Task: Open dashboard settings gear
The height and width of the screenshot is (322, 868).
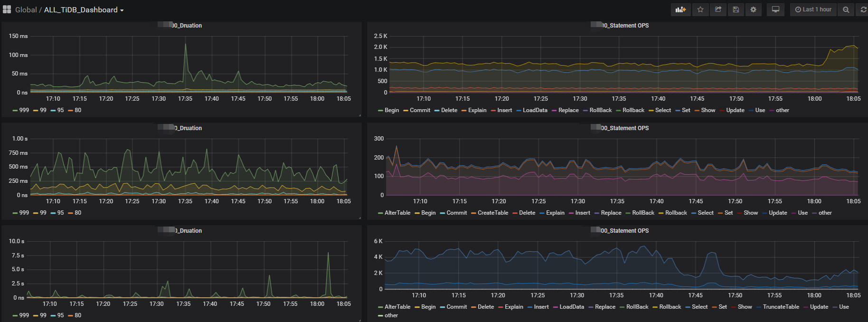Action: tap(753, 9)
